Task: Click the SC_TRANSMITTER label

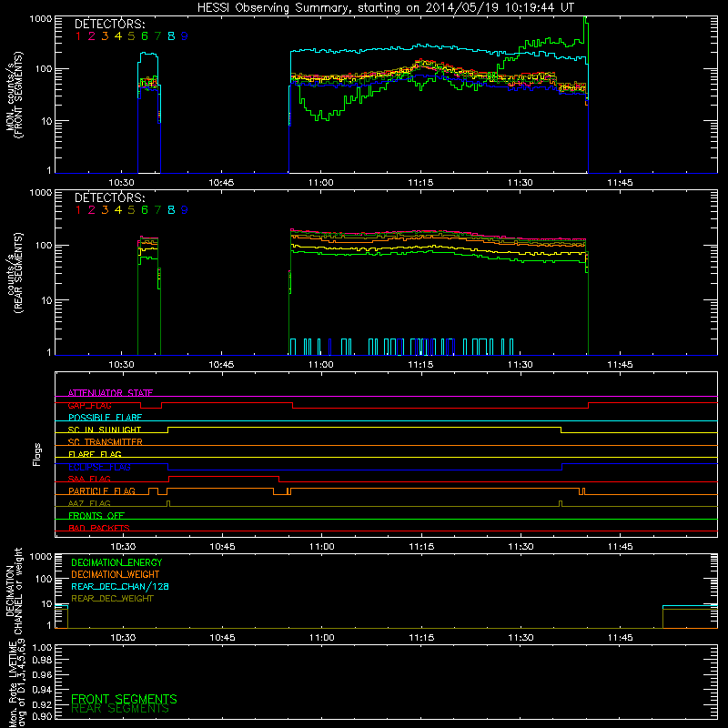Action: [106, 442]
